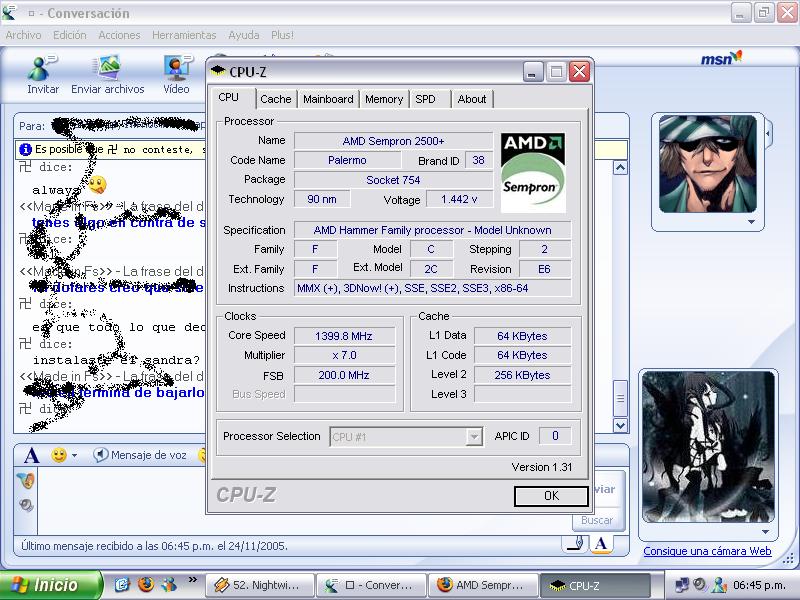The width and height of the screenshot is (800, 600).
Task: Expand the emoticon dropdown arrow
Action: pyautogui.click(x=74, y=455)
